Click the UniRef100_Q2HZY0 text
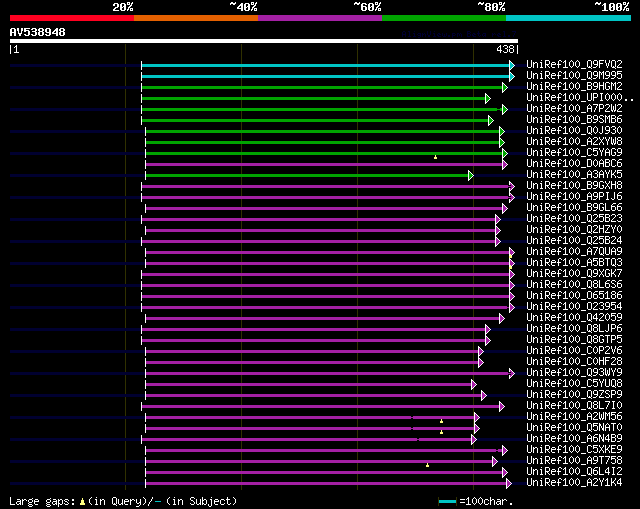 (574, 230)
